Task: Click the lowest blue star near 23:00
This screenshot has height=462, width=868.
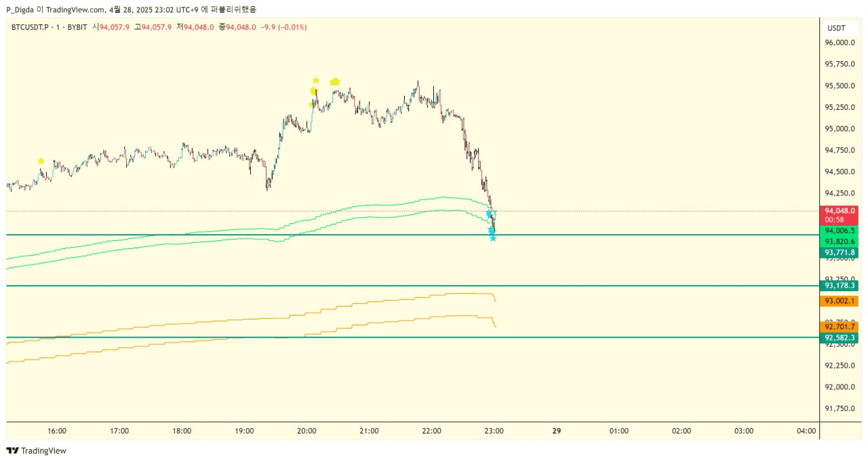Action: tap(493, 238)
